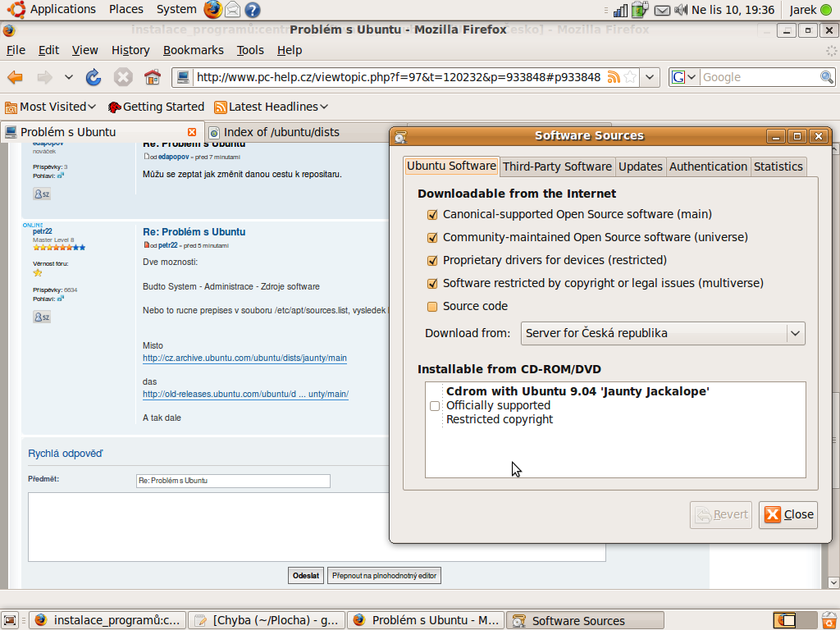Open the Firefox Bookmarks menu
Screen dimensions: 840x630
click(194, 50)
